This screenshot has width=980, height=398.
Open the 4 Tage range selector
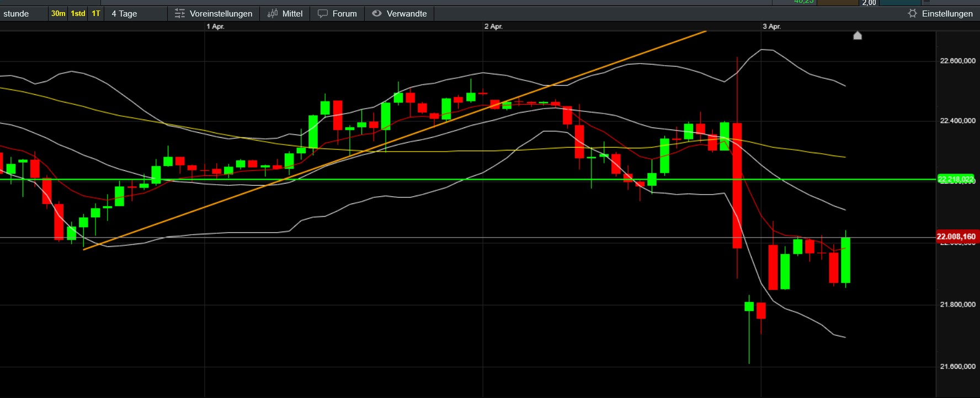click(x=137, y=14)
